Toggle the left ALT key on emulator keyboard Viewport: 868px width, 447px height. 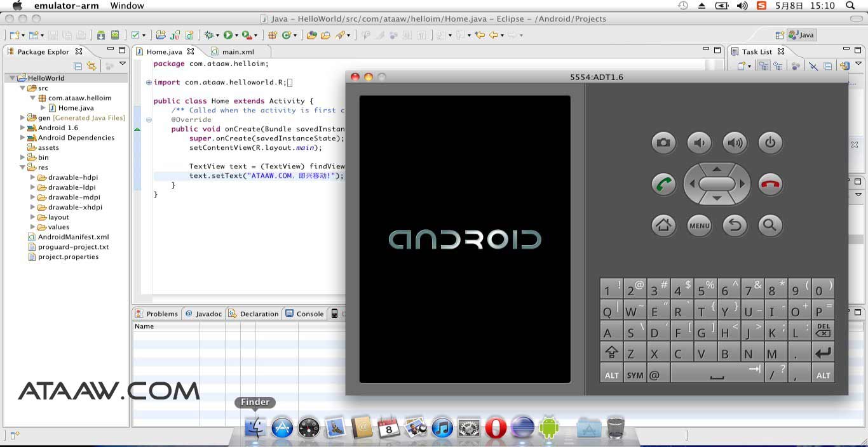point(611,374)
